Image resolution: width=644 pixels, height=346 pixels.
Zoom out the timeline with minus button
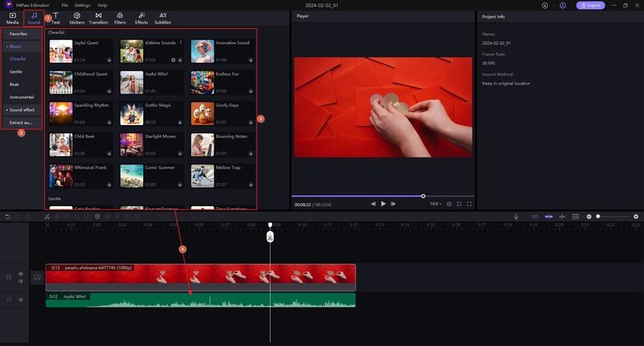pyautogui.click(x=589, y=217)
